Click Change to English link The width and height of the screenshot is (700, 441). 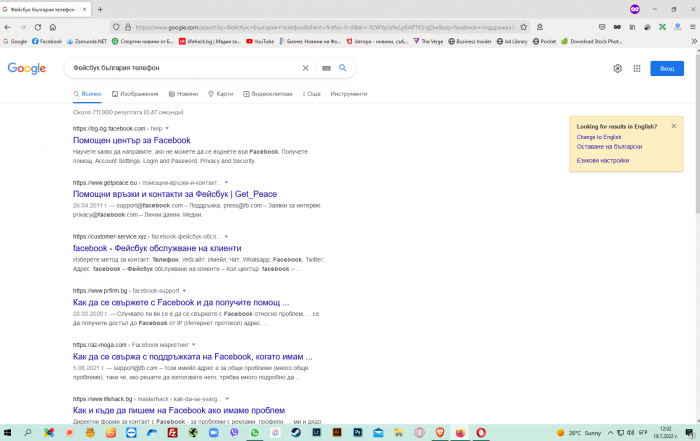pyautogui.click(x=599, y=137)
